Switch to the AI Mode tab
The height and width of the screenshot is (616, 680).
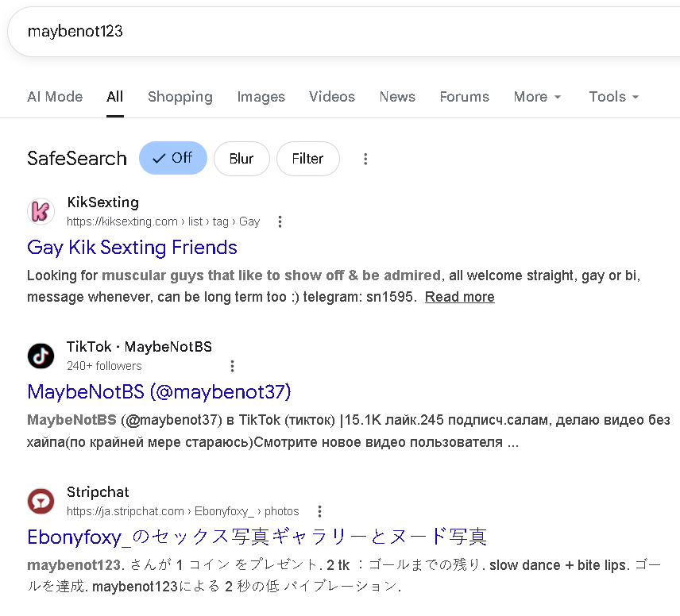tap(55, 97)
